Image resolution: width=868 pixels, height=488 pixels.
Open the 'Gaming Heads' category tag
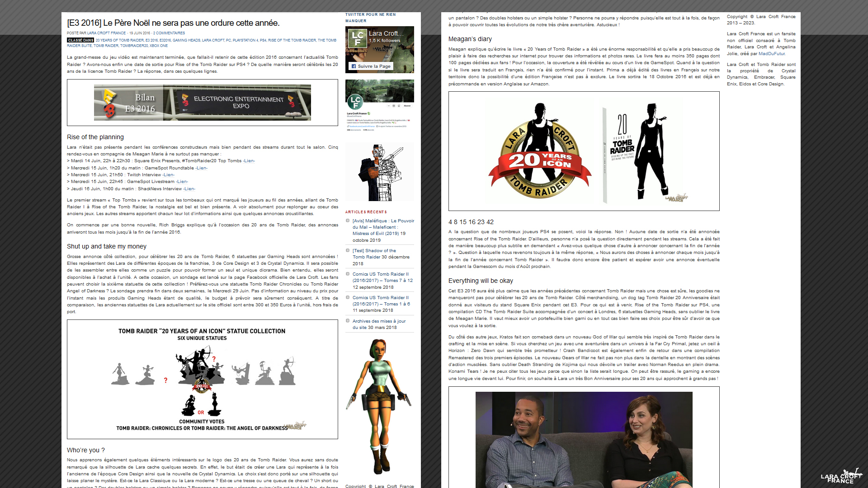[x=186, y=40]
